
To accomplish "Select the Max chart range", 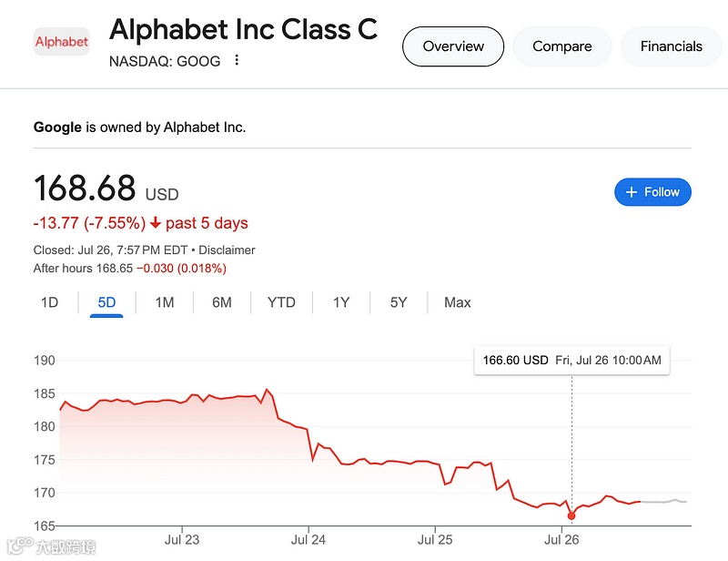I will coord(458,302).
